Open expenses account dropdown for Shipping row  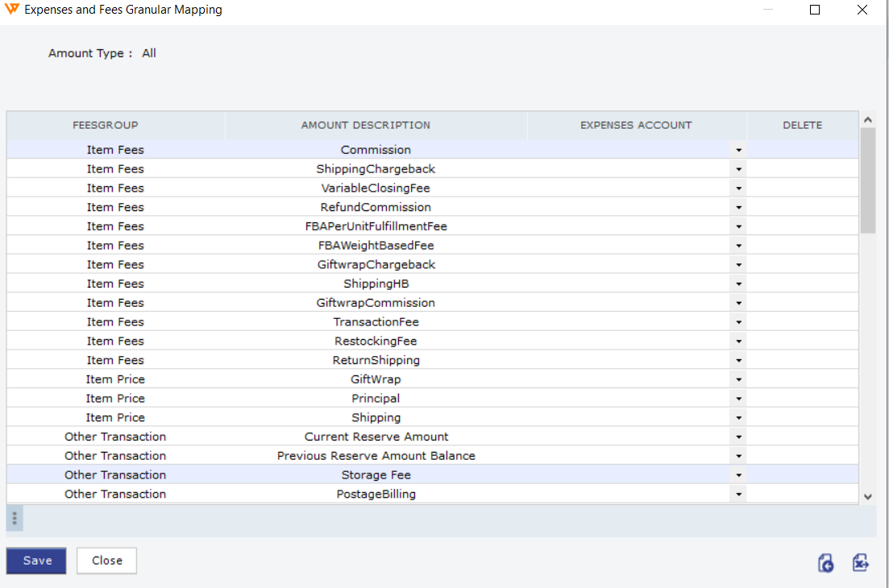(x=739, y=418)
